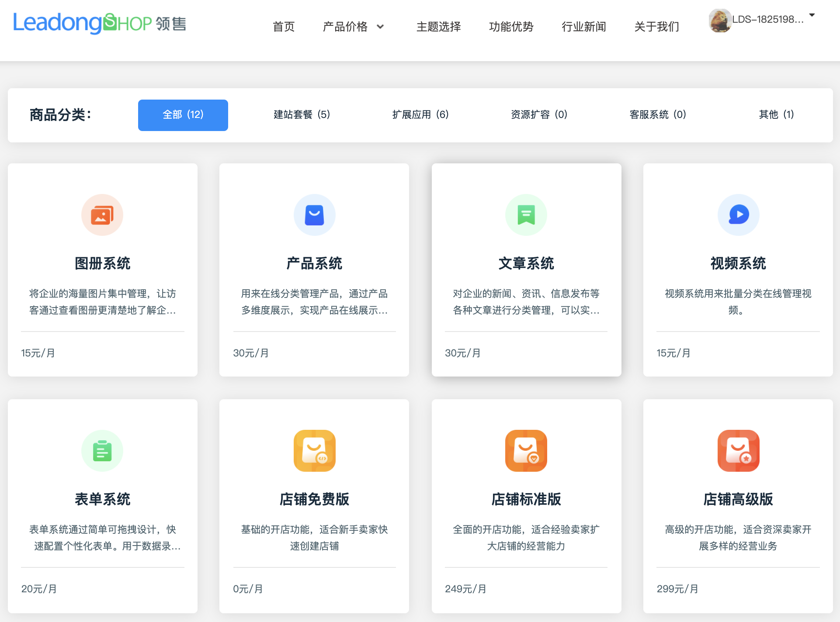This screenshot has width=840, height=622.
Task: Click the 产品系统 blue bag icon
Action: 314,214
